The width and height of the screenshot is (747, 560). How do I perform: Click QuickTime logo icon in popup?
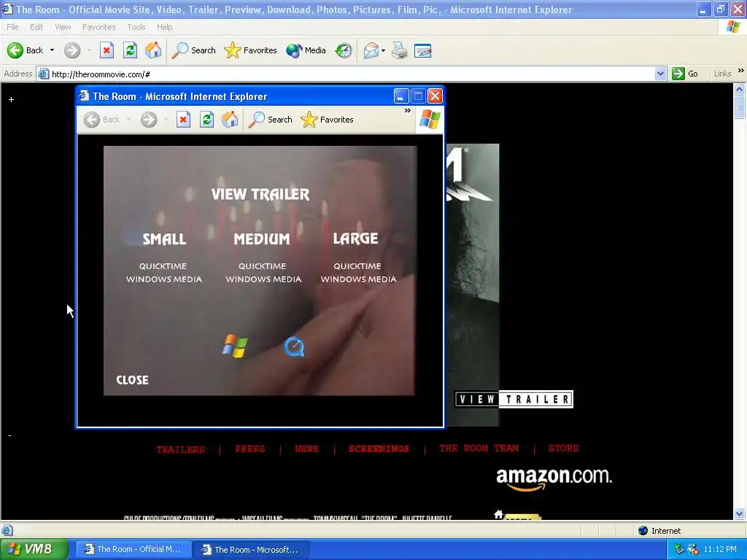[x=295, y=346]
